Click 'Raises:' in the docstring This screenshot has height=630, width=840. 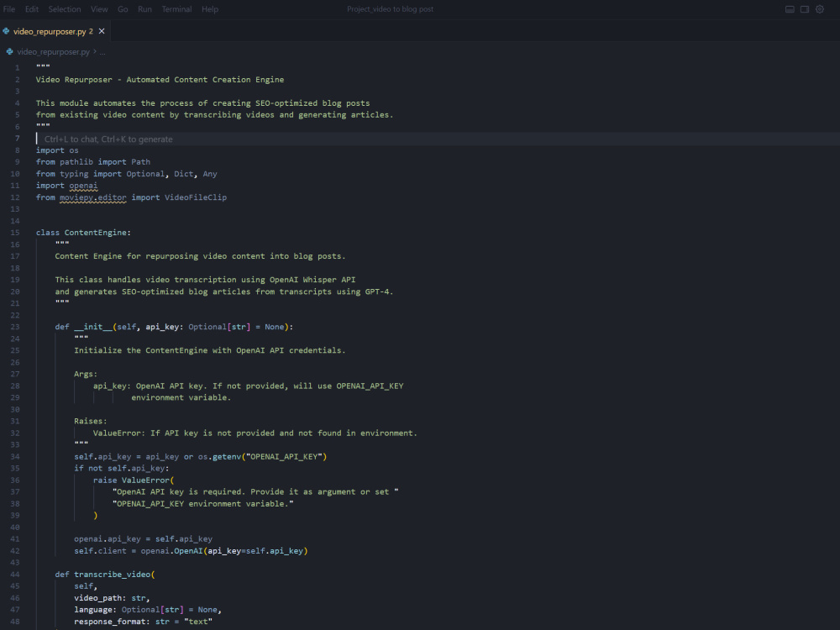click(x=91, y=421)
